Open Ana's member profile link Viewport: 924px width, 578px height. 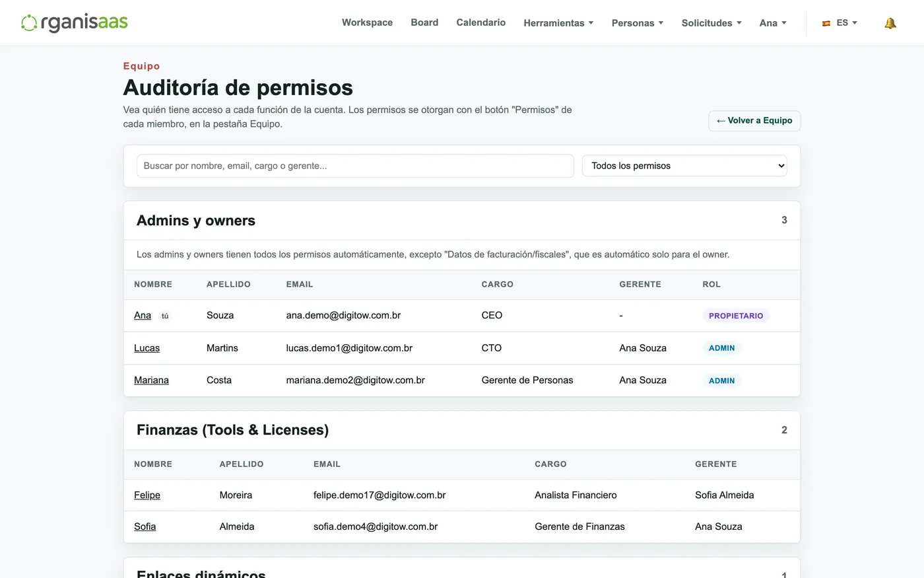(x=143, y=316)
